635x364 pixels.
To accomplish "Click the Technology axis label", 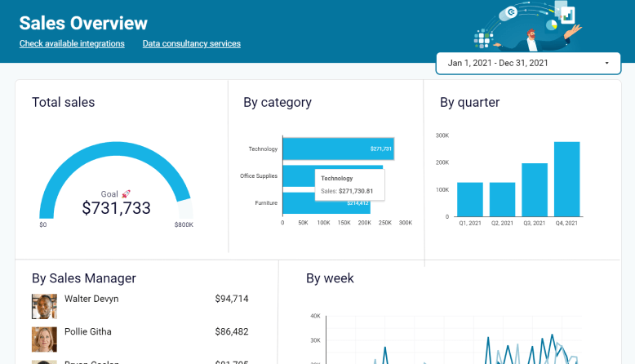I will click(x=263, y=149).
